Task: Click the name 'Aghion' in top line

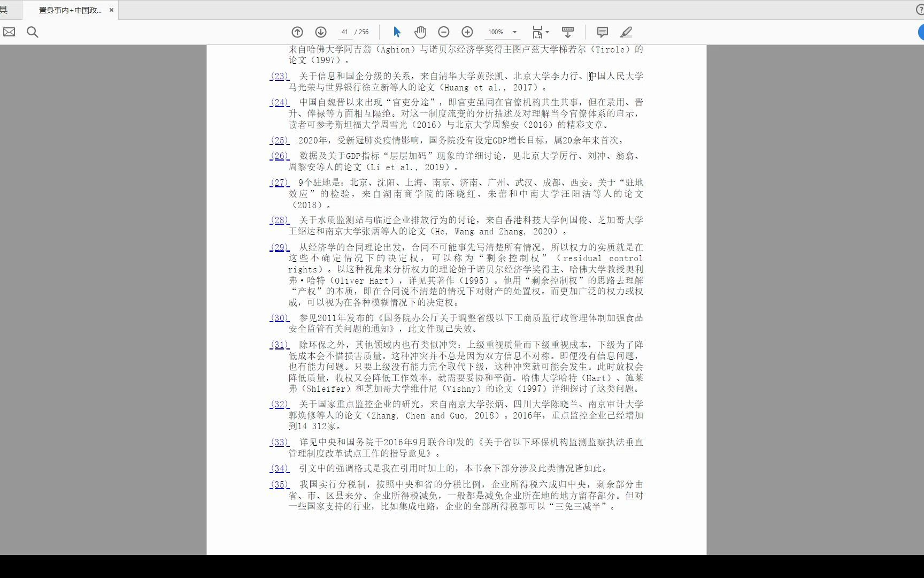Action: [x=396, y=50]
